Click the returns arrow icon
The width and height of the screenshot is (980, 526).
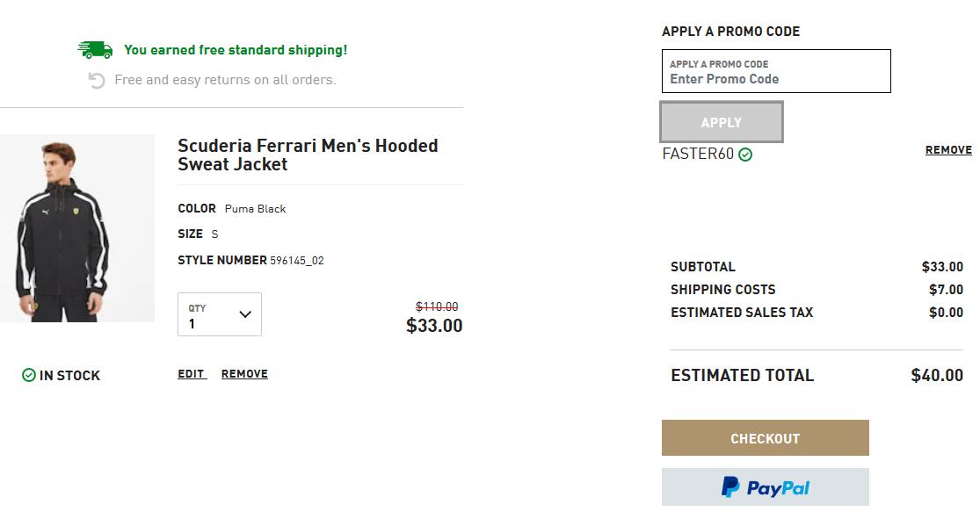point(97,81)
